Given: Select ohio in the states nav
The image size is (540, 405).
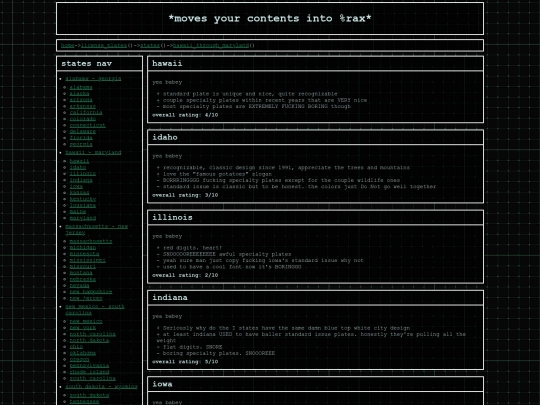Looking at the screenshot, I should (x=76, y=347).
